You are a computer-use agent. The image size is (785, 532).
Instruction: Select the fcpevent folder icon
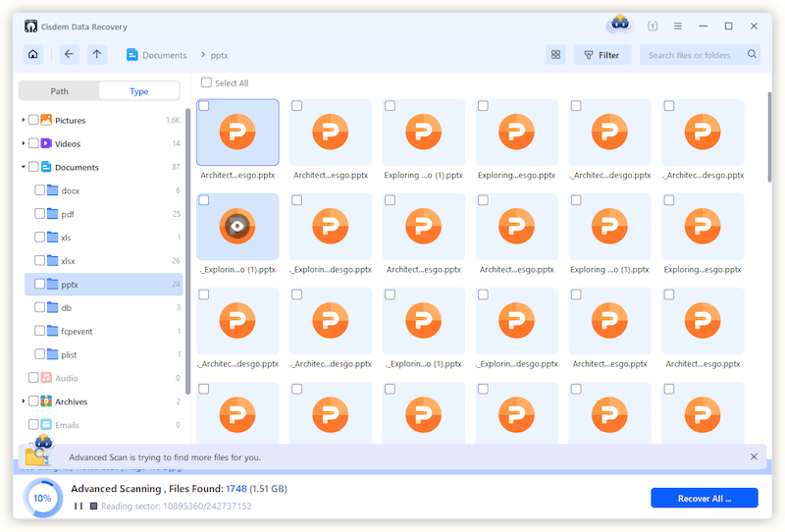[x=53, y=331]
